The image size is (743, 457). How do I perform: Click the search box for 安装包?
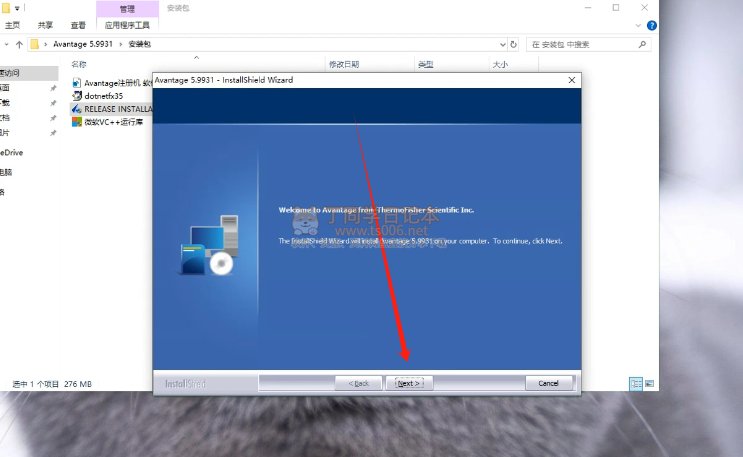(583, 45)
